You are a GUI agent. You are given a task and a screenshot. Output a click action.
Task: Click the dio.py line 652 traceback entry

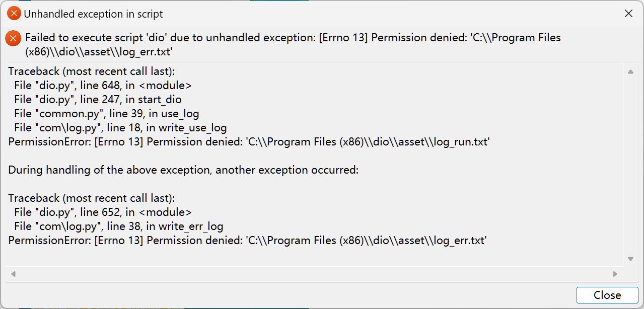click(103, 212)
